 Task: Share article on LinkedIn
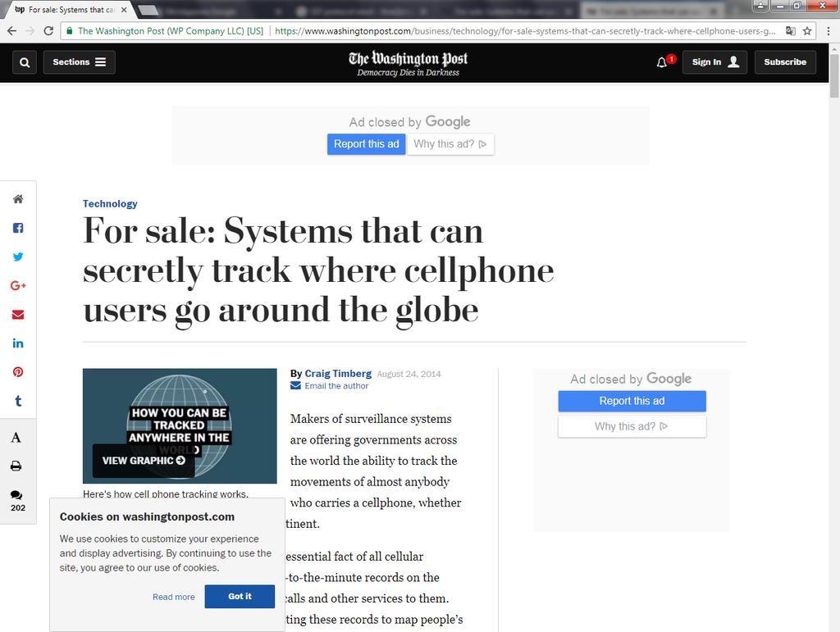(x=18, y=343)
